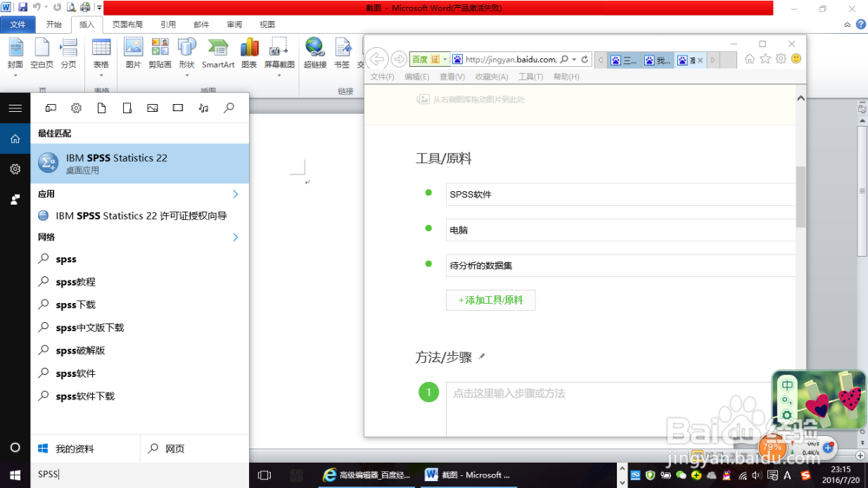Open the 收藏夹(A) browser menu

[491, 76]
